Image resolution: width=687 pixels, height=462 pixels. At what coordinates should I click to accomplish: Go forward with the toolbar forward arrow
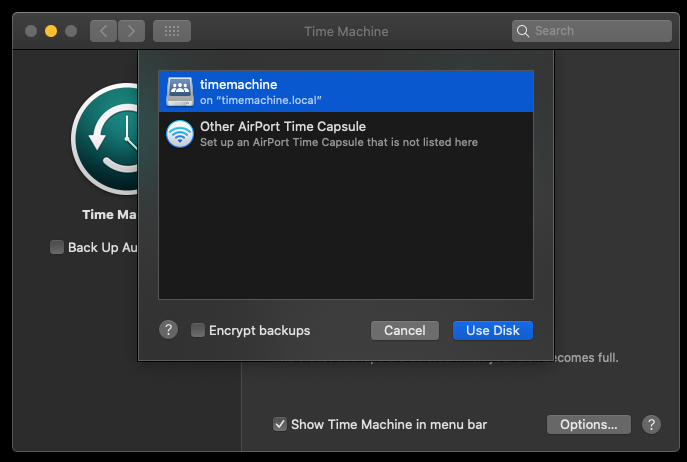coord(131,31)
